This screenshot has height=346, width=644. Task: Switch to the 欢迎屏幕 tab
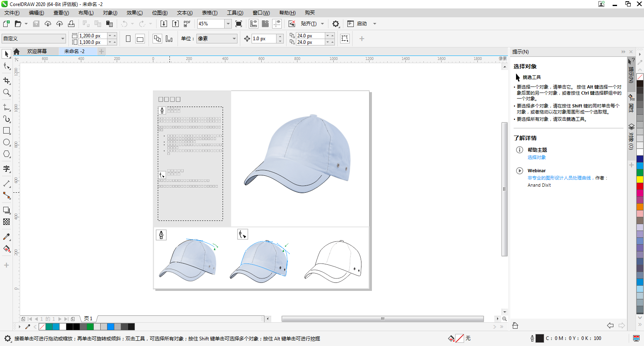(x=37, y=51)
